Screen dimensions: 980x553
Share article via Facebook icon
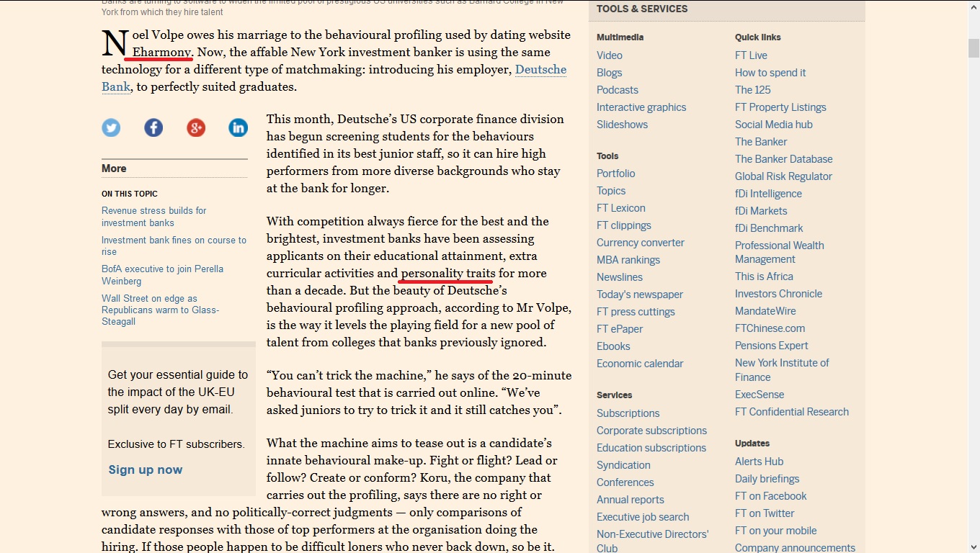point(153,128)
